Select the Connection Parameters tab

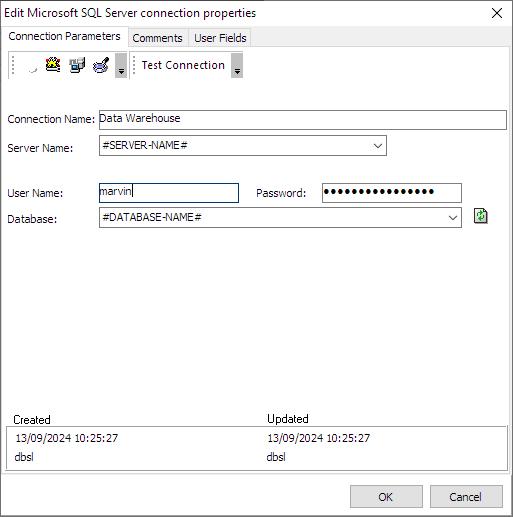(64, 36)
